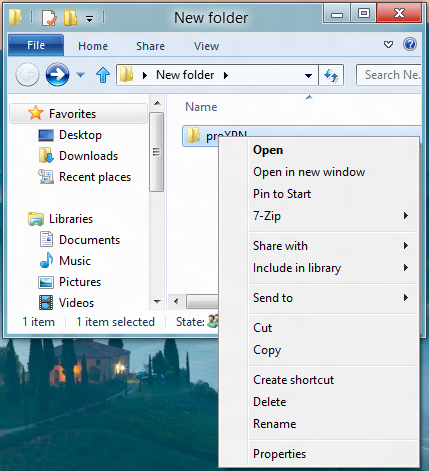Switch to the View ribbon tab

(206, 46)
